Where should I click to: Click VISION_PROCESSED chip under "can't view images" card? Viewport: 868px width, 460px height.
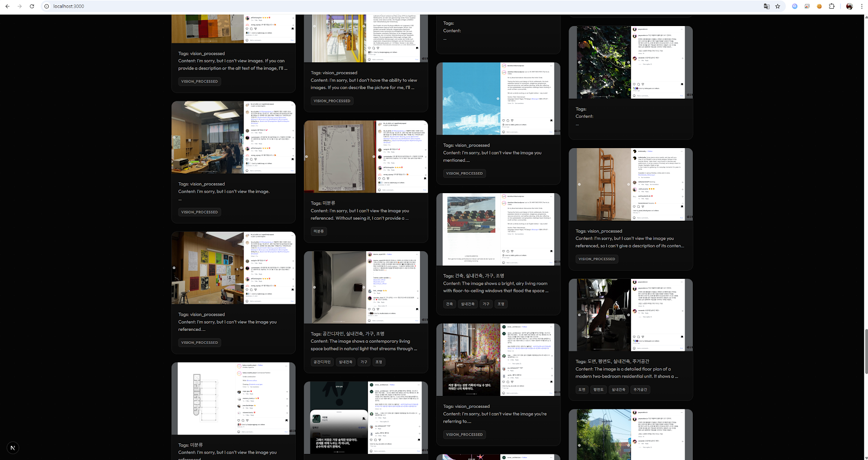(200, 81)
